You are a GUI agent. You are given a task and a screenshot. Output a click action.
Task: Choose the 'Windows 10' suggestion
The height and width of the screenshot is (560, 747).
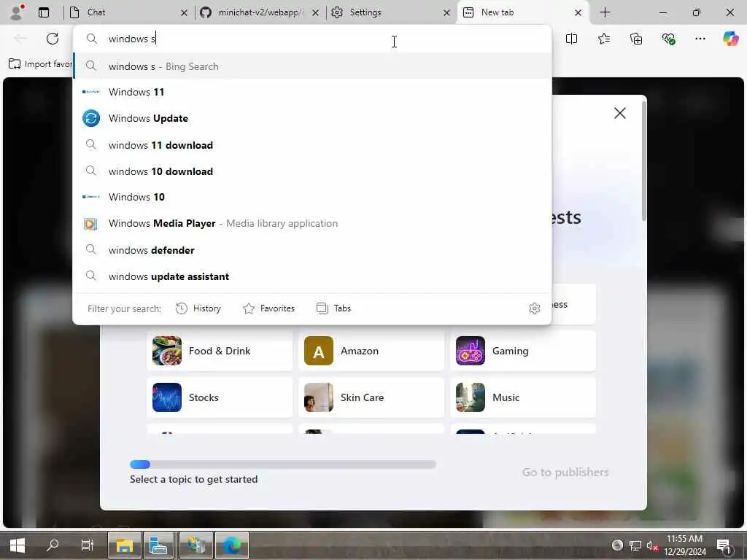[x=312, y=197]
